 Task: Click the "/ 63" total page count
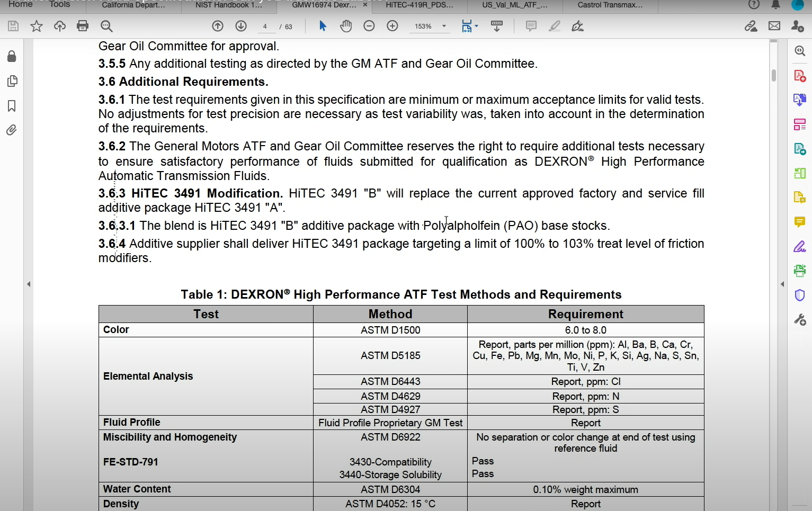point(286,26)
